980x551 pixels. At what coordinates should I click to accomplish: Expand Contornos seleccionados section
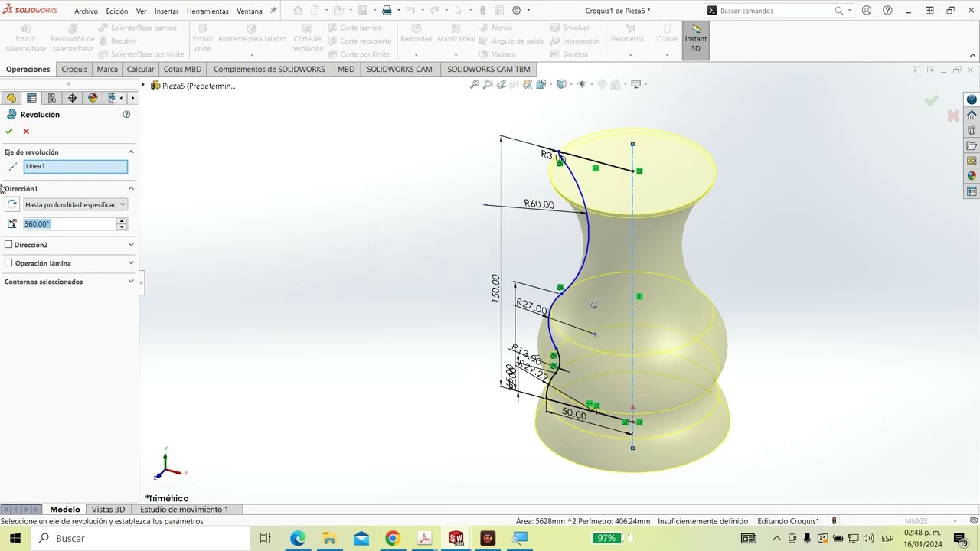pyautogui.click(x=131, y=282)
